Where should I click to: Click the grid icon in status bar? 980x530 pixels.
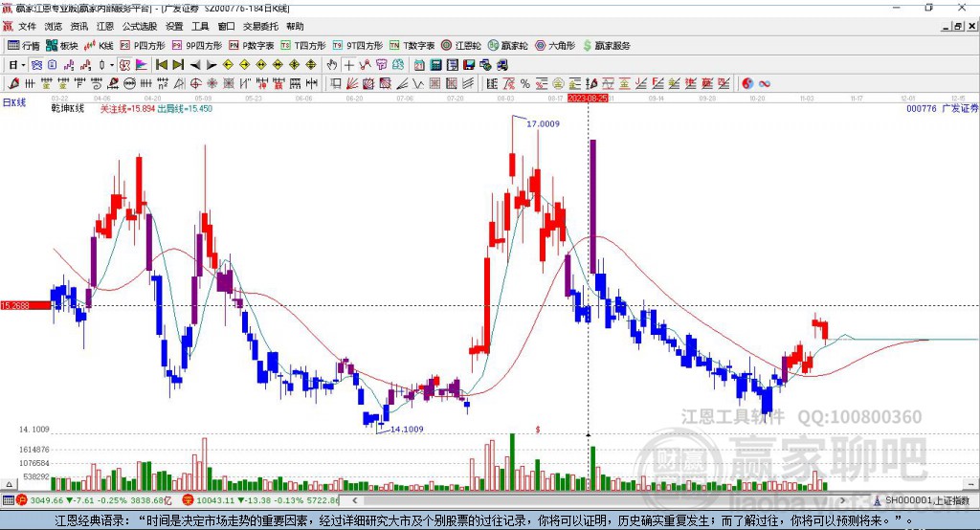[x=8, y=500]
